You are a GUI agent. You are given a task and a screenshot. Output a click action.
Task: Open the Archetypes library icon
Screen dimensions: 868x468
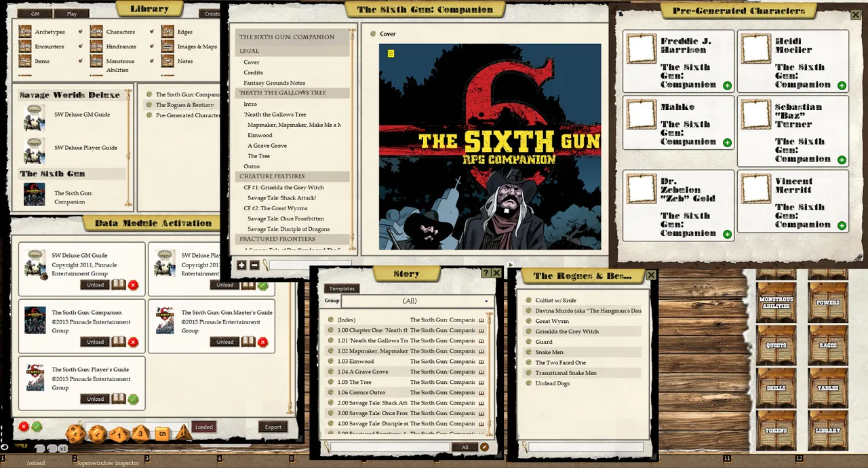25,32
